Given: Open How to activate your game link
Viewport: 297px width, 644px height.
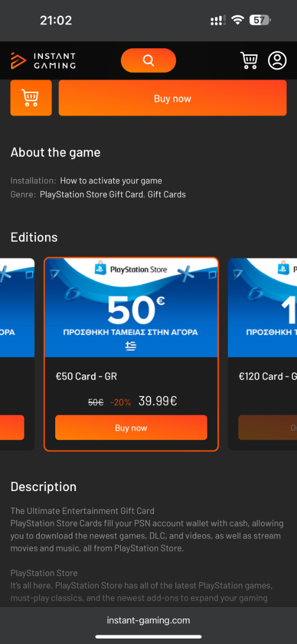Looking at the screenshot, I should pyautogui.click(x=111, y=181).
